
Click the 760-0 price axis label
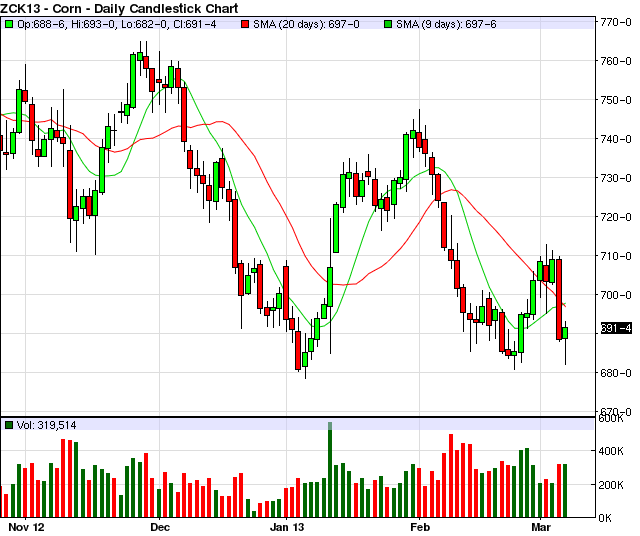616,61
